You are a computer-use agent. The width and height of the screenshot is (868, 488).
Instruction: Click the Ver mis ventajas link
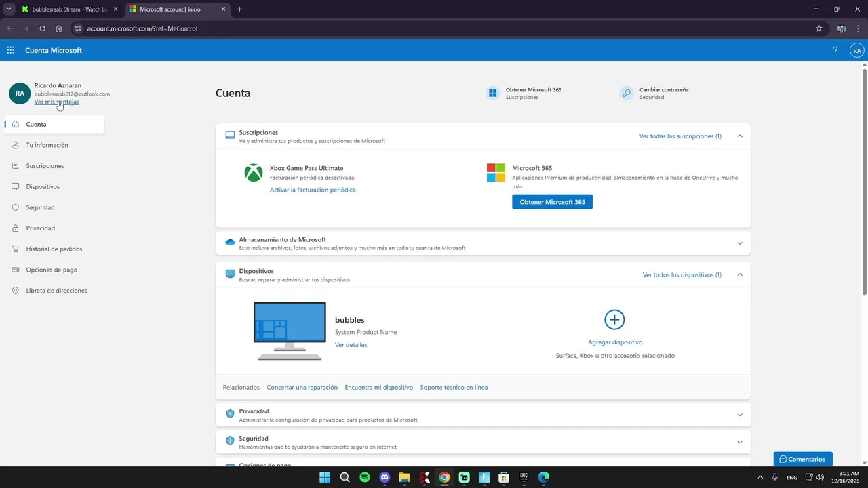click(x=57, y=102)
